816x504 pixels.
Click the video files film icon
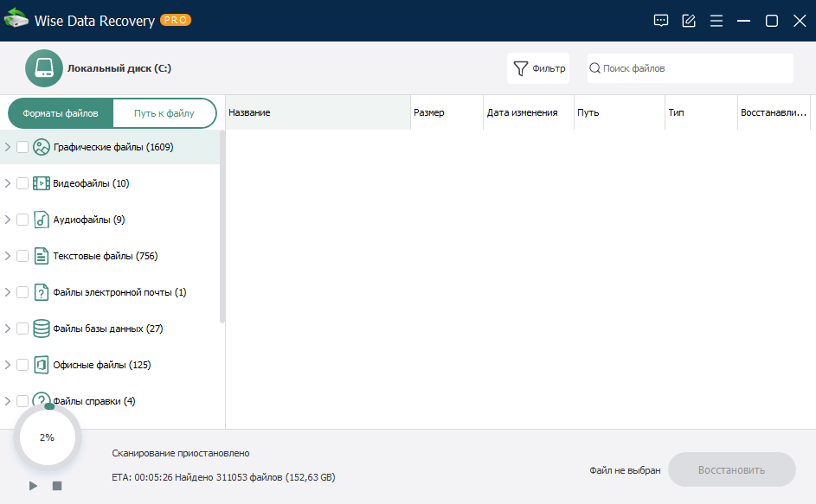click(42, 183)
